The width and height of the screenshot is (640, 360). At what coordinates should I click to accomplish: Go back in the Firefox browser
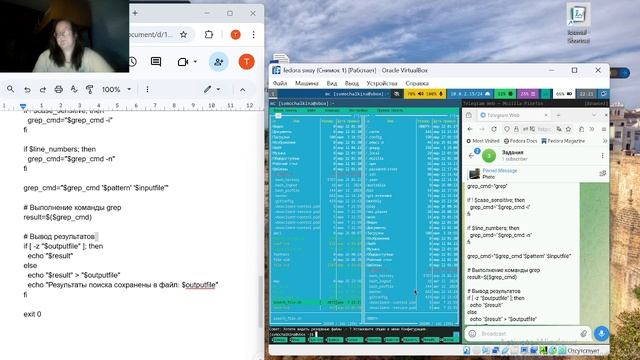470,129
